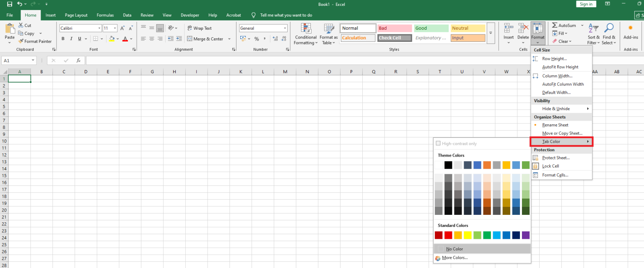The image size is (644, 268).
Task: Pick standard purple tab color
Action: coord(526,235)
